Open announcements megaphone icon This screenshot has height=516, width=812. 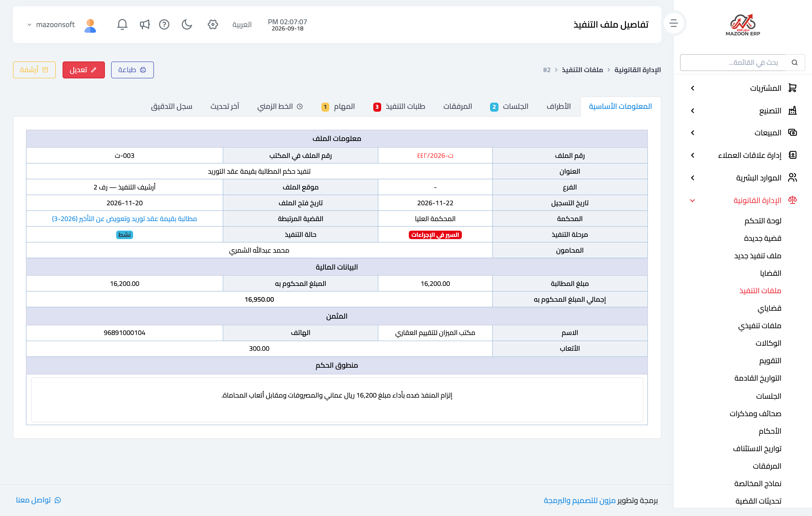point(144,24)
